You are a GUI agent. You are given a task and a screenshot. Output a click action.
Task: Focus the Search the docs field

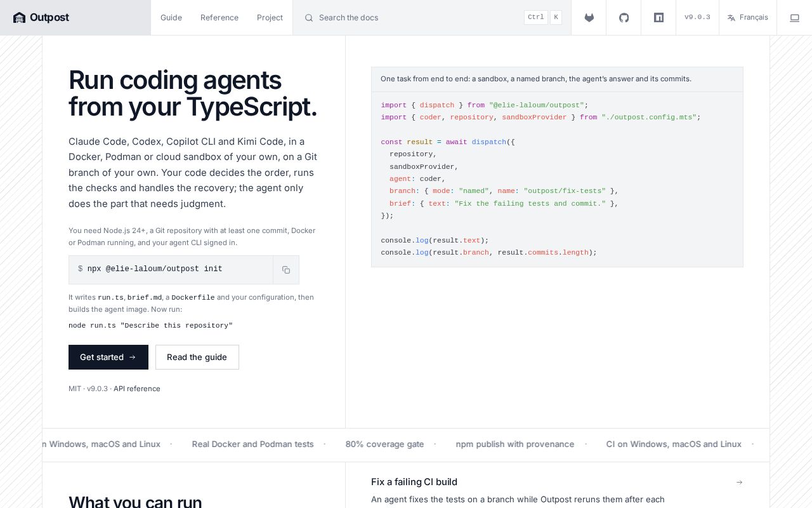pos(432,18)
